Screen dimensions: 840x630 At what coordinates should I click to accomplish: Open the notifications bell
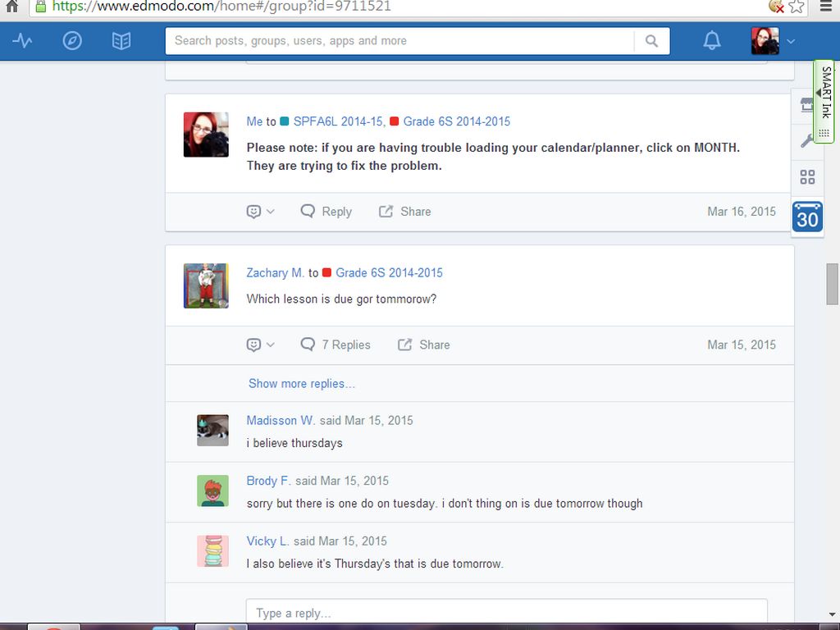(x=712, y=41)
